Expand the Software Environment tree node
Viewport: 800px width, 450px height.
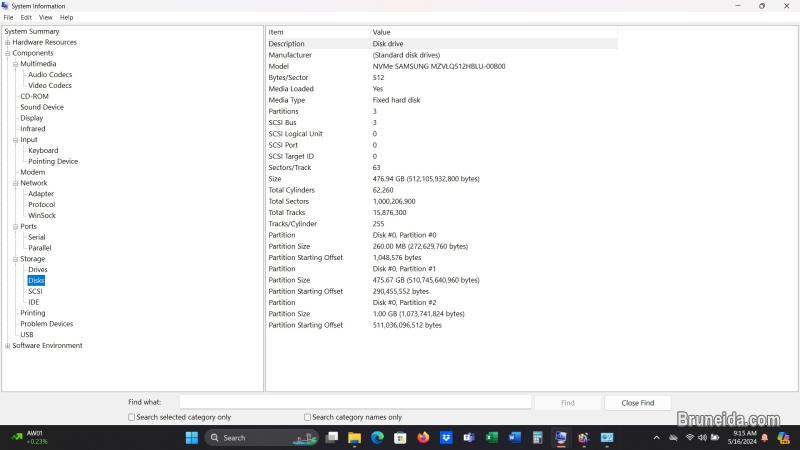[8, 346]
